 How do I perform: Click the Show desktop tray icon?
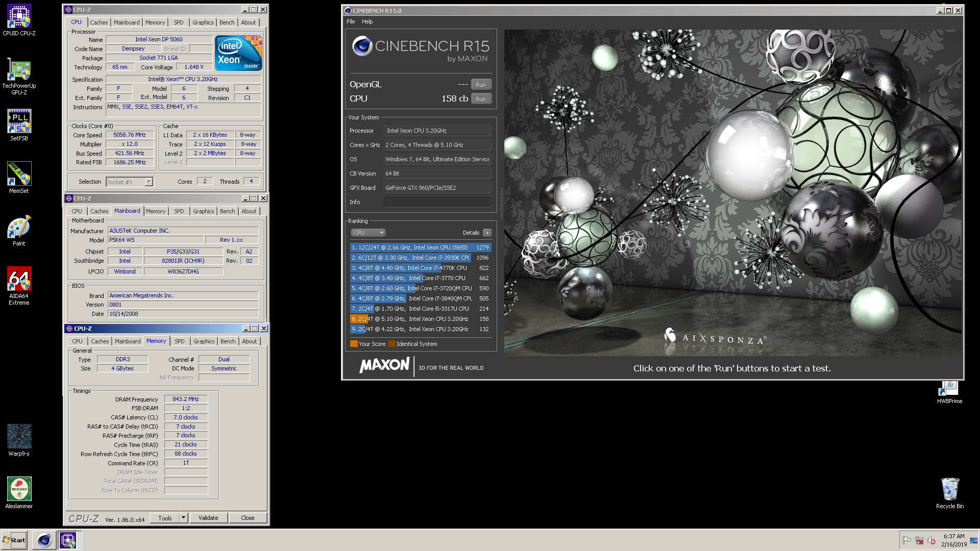pyautogui.click(x=974, y=540)
